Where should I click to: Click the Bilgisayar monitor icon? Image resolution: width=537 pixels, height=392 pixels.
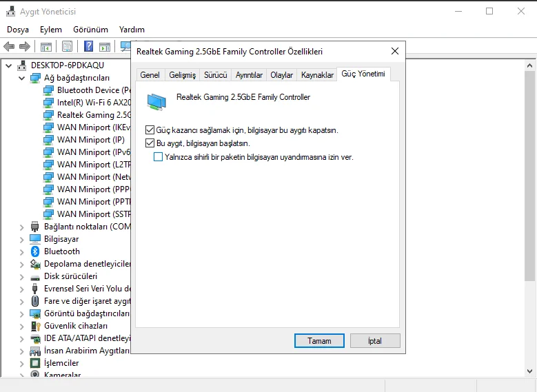point(35,238)
